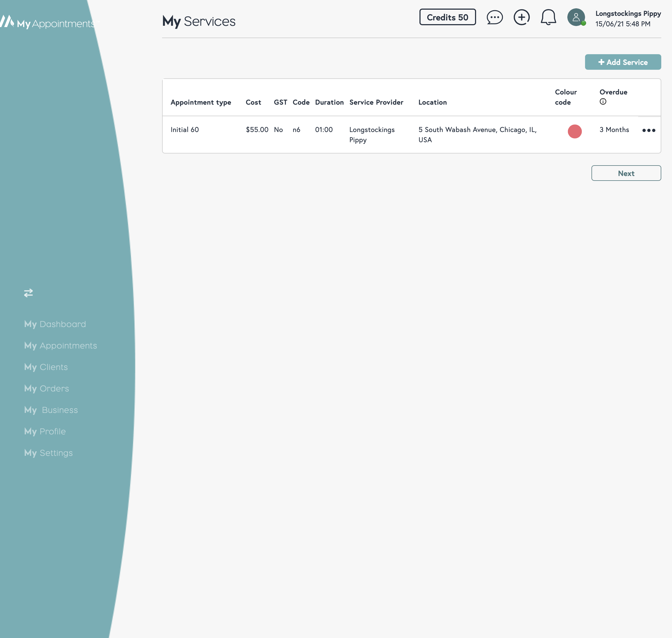The width and height of the screenshot is (672, 638).
Task: Go to My Dashboard
Action: click(55, 324)
